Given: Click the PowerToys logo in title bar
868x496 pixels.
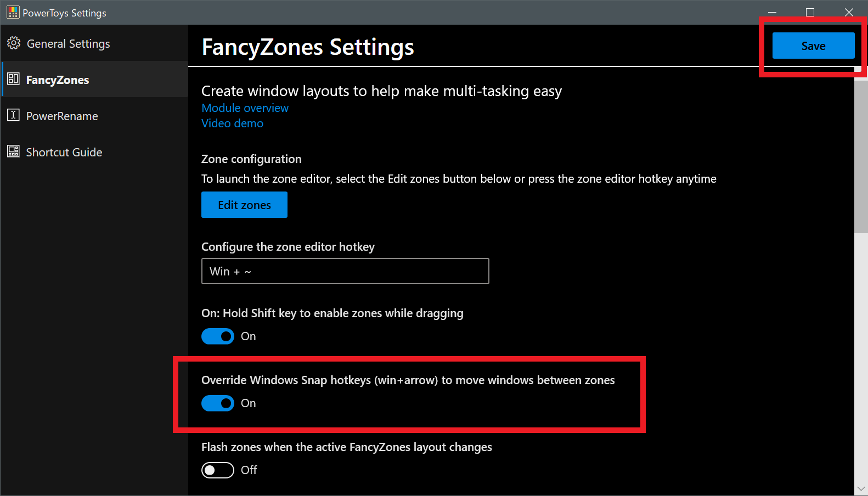Looking at the screenshot, I should pyautogui.click(x=12, y=12).
